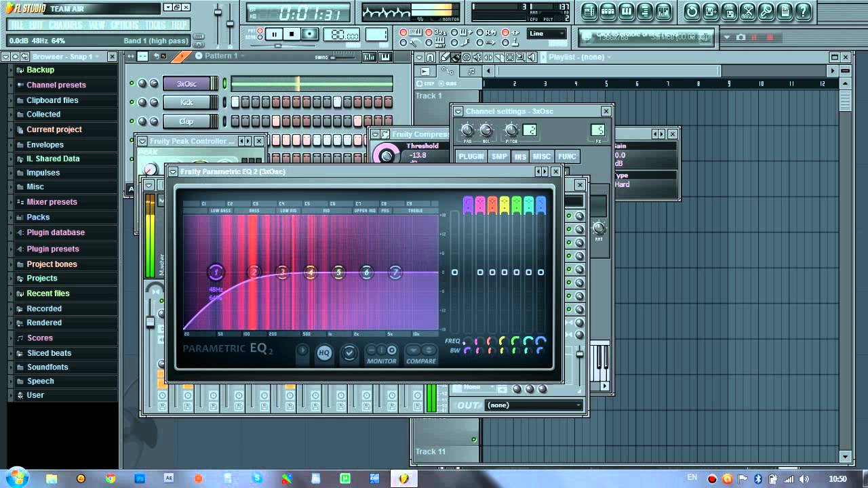Click the EQ 2 HQ button
The width and height of the screenshot is (868, 488).
(x=324, y=353)
